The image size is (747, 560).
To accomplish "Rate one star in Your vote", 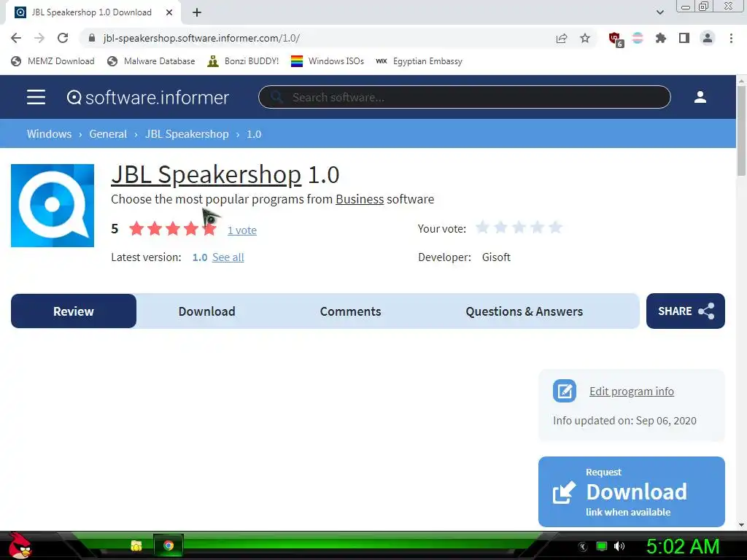I will click(482, 227).
